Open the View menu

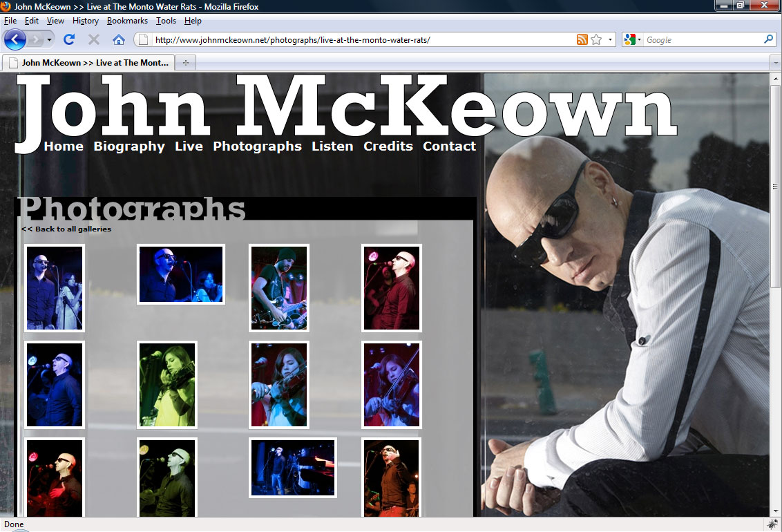pyautogui.click(x=55, y=21)
